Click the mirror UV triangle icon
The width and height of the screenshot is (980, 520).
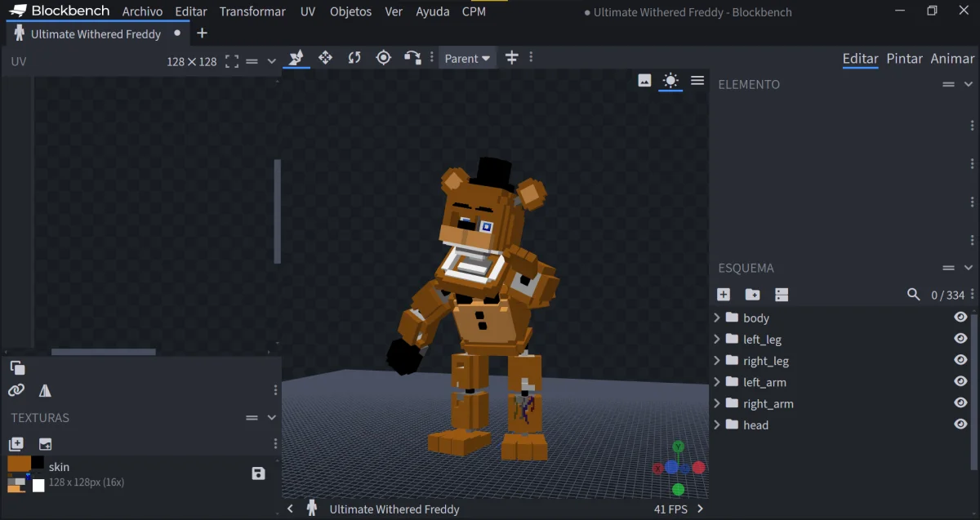pyautogui.click(x=45, y=390)
